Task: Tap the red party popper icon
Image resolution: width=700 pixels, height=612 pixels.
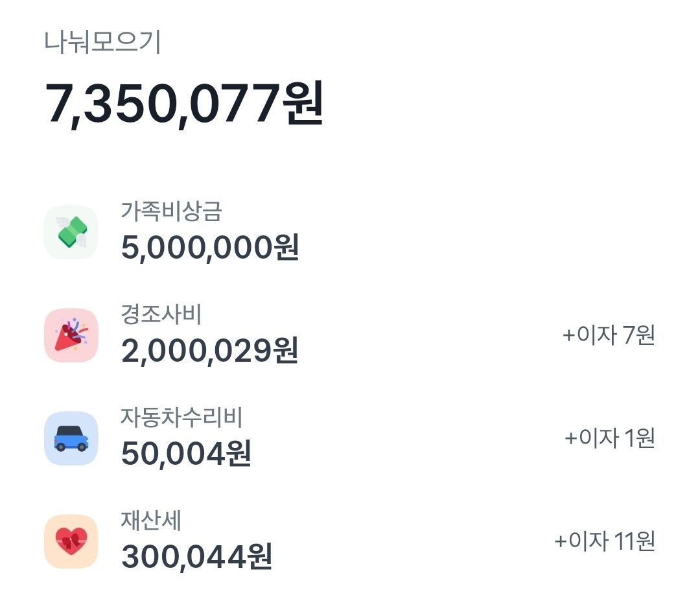Action: 71,335
